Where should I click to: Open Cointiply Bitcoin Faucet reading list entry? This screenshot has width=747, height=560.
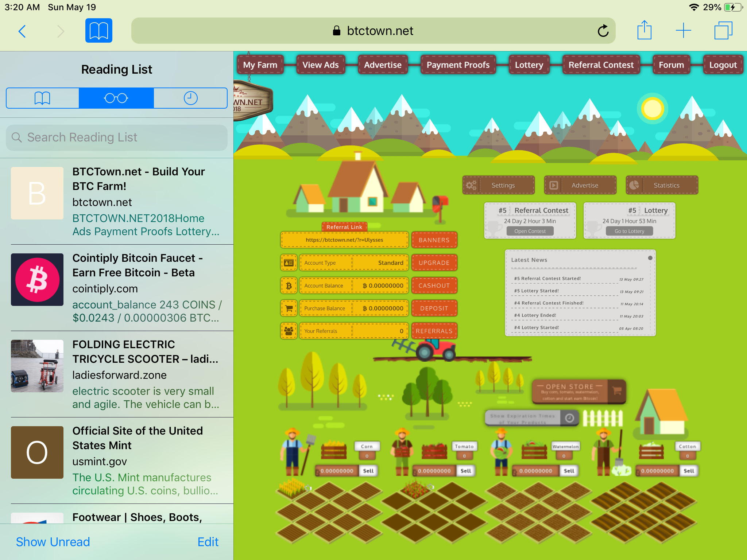coord(117,288)
